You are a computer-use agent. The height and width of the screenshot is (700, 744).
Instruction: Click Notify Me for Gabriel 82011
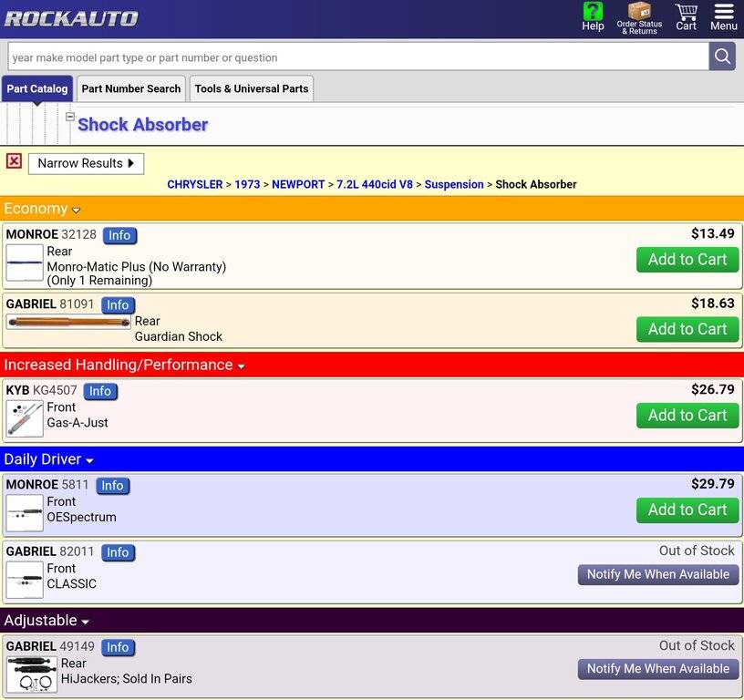[x=657, y=574]
